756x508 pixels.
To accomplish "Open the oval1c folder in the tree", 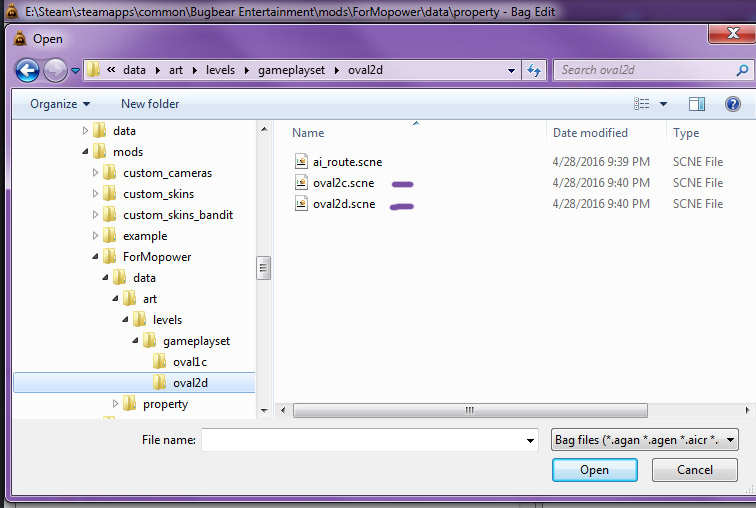I will (189, 361).
